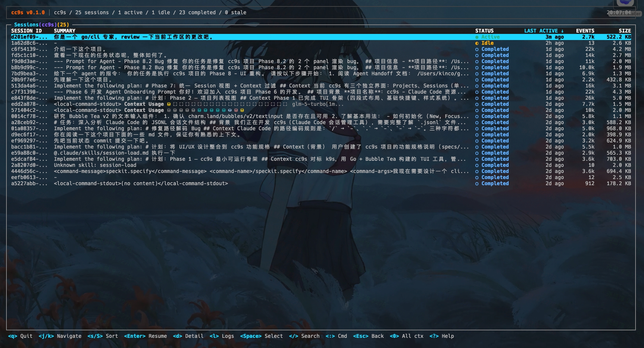Click the : Cmd shortcut hint
The image size is (644, 348).
[336, 336]
